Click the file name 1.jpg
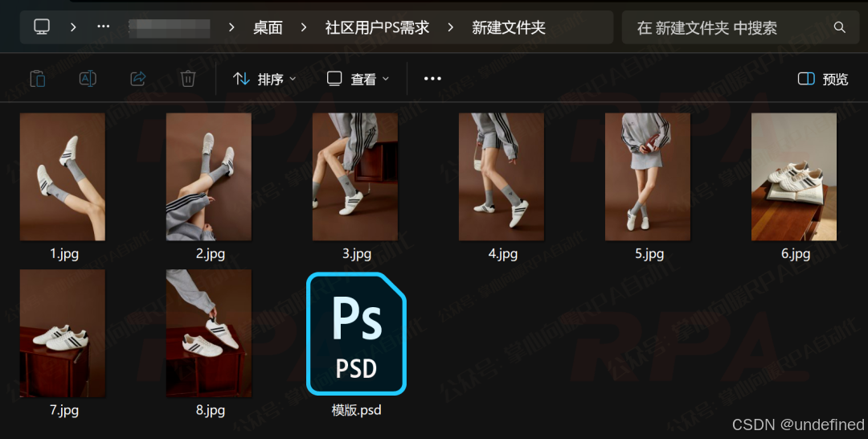Image resolution: width=868 pixels, height=439 pixels. pyautogui.click(x=64, y=254)
